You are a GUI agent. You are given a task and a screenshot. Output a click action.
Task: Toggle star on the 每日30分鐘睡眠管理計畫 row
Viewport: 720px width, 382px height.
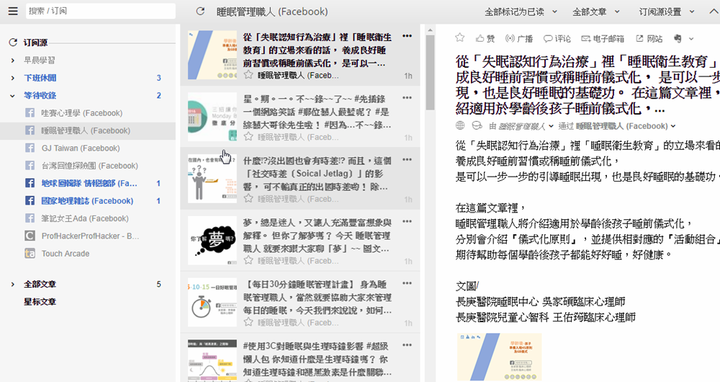(x=248, y=322)
